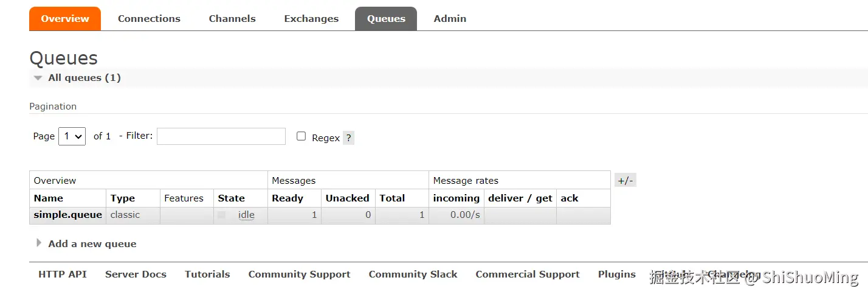Sort by deliver / get column
Image resolution: width=868 pixels, height=297 pixels.
(520, 198)
